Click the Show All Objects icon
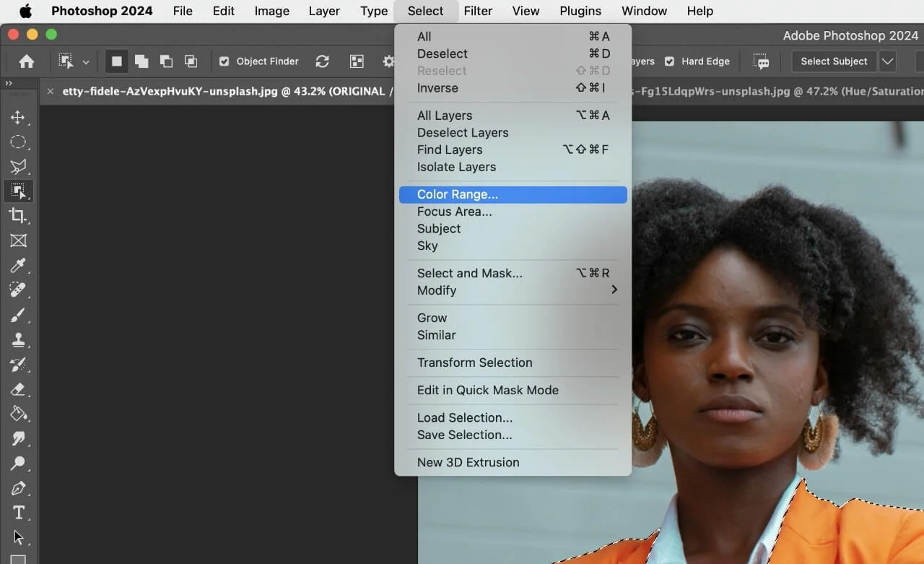Viewport: 924px width, 564px height. pos(357,61)
